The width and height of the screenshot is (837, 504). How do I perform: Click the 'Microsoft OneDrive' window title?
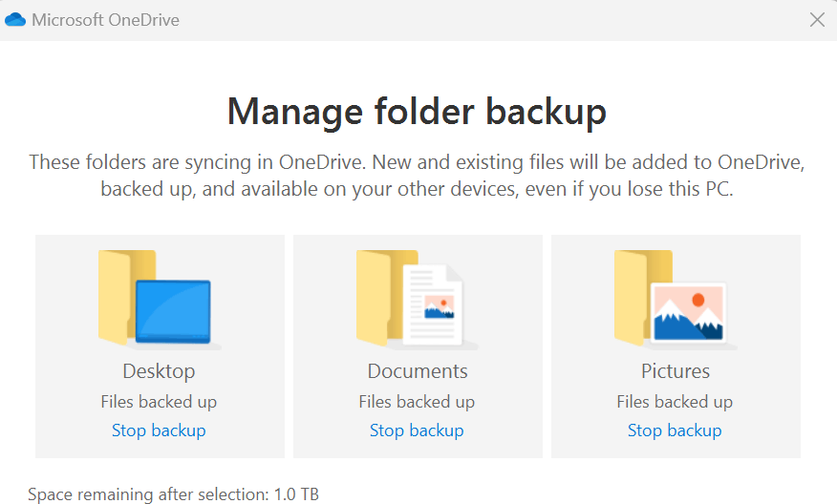tap(105, 20)
